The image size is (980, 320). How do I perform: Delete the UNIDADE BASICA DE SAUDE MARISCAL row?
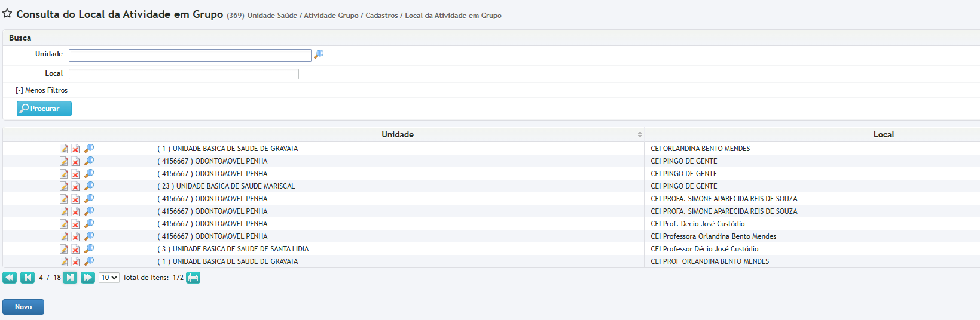(x=76, y=186)
